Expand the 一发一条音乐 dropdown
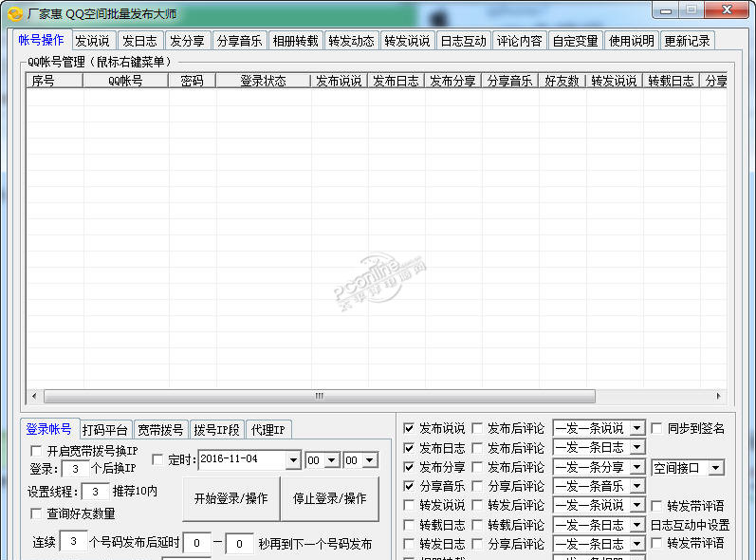 pos(636,486)
